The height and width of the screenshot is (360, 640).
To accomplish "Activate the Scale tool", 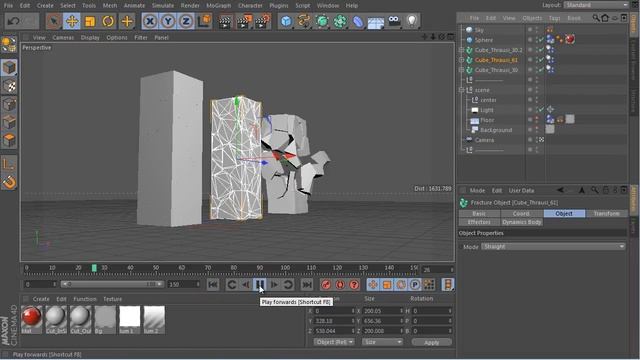I will pos(90,21).
